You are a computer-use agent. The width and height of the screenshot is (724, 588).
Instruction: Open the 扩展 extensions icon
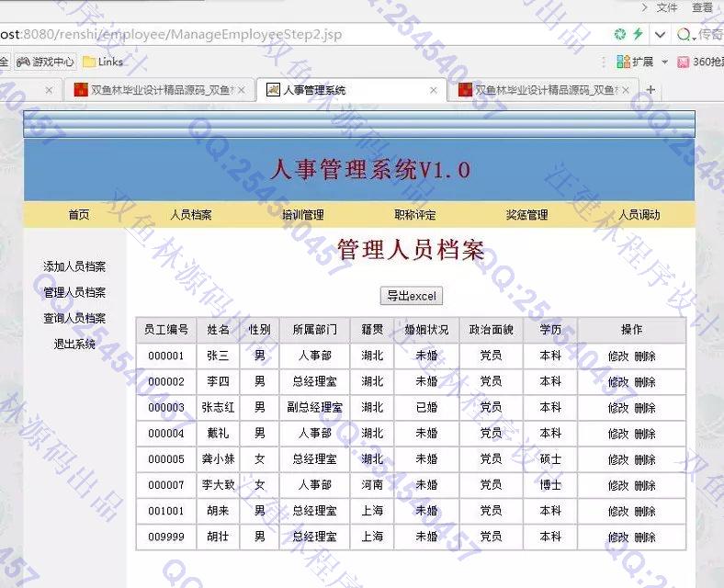(x=623, y=62)
